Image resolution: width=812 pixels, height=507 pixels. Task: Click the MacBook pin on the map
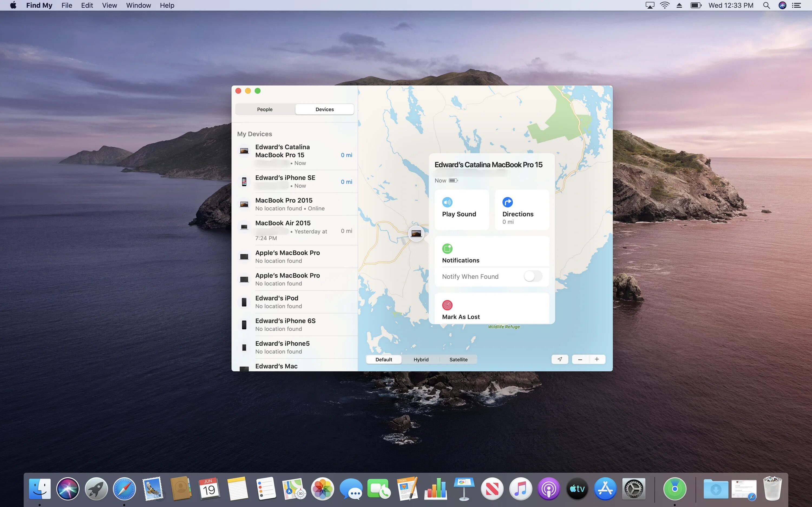click(x=416, y=233)
